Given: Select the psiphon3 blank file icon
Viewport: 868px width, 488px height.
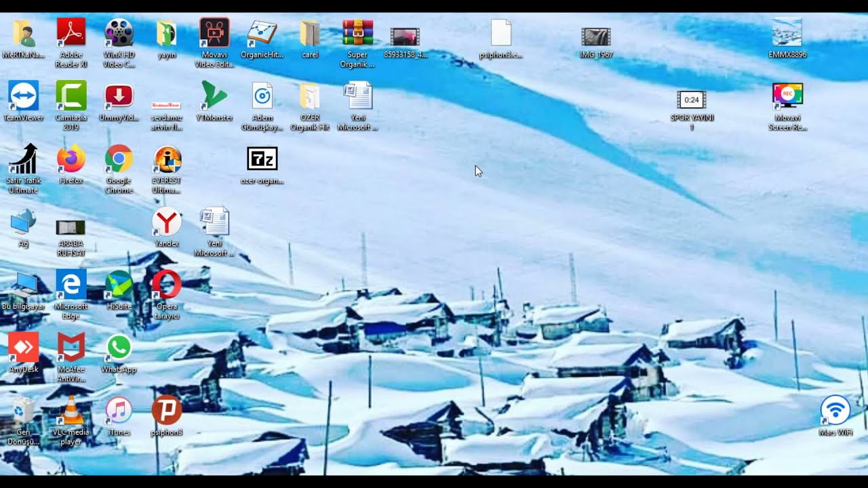Looking at the screenshot, I should point(500,33).
